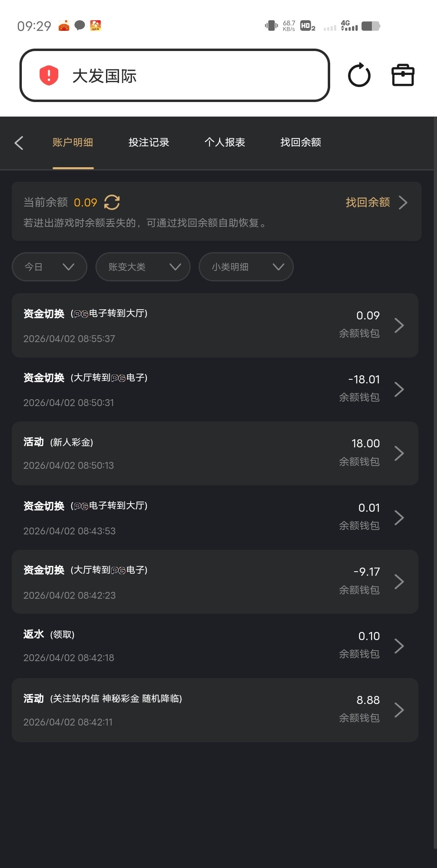Tap the 大发国际 address bar
The width and height of the screenshot is (437, 868).
point(174,75)
